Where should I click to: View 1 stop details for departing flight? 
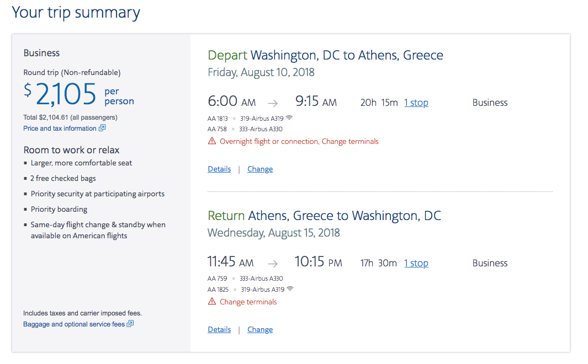[416, 103]
